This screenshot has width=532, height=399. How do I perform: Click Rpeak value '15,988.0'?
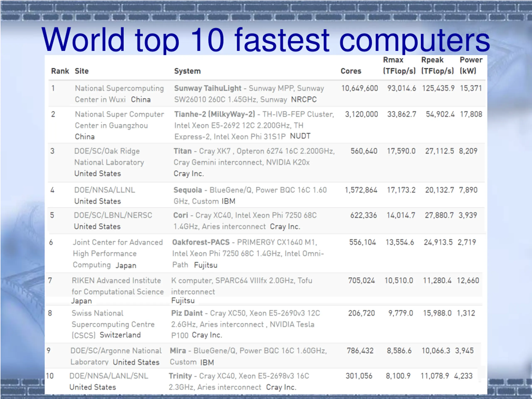click(x=437, y=313)
